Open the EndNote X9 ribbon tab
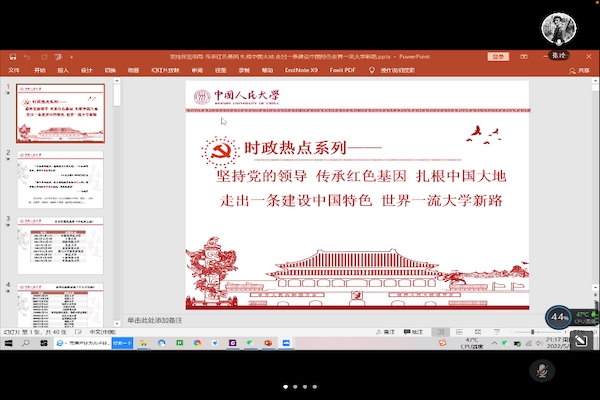 301,70
